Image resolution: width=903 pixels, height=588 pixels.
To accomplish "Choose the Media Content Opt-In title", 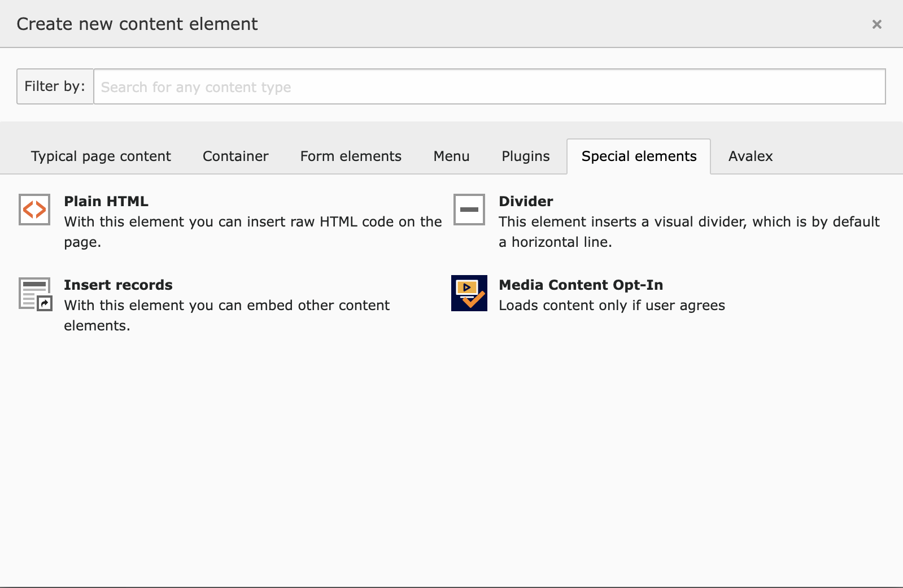I will tap(581, 285).
